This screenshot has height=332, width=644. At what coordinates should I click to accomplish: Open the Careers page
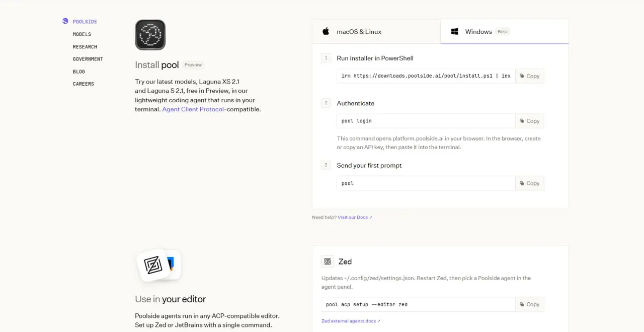click(84, 84)
